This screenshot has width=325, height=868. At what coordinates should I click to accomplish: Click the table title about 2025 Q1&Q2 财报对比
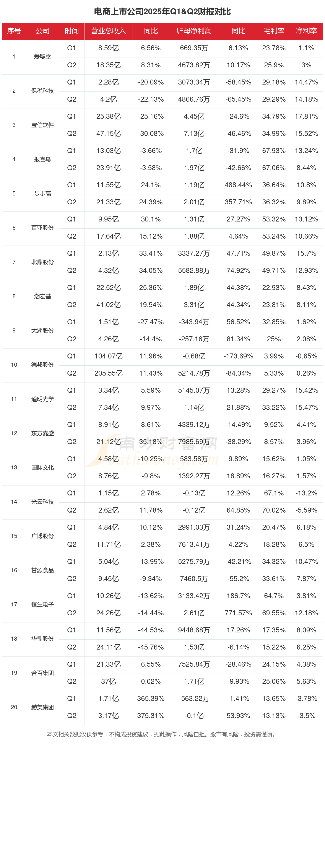pos(162,12)
